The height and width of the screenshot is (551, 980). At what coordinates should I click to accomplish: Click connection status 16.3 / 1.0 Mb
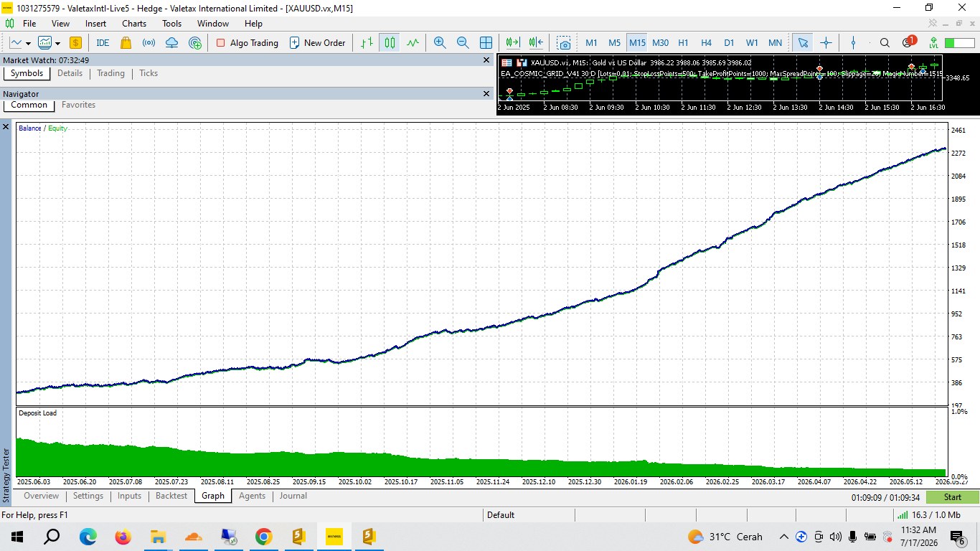tap(929, 515)
